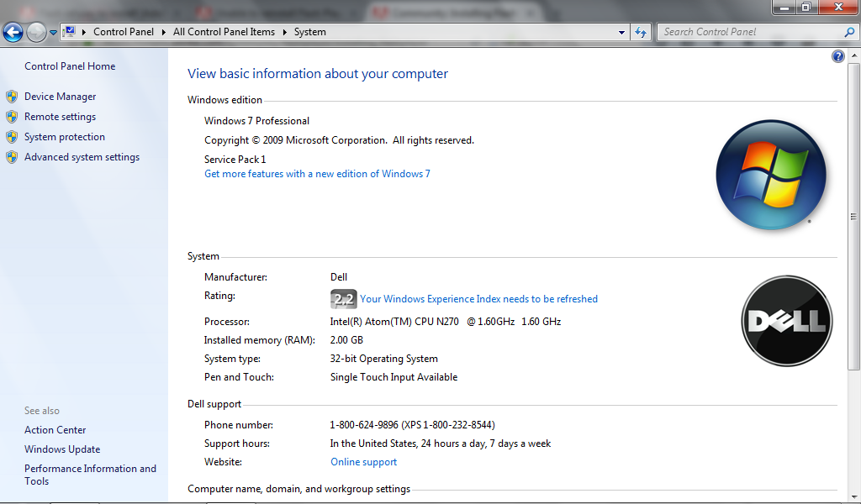This screenshot has height=504, width=861.
Task: Open Remote settings
Action: [60, 117]
